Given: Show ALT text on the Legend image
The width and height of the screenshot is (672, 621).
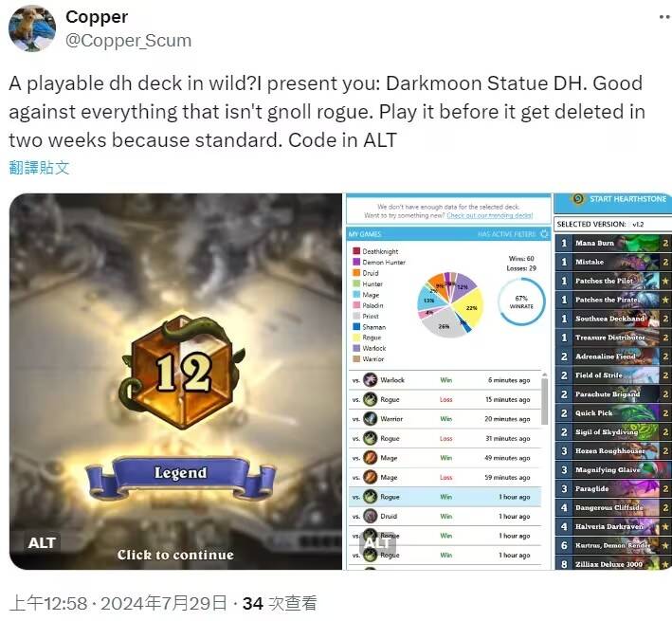Looking at the screenshot, I should point(42,543).
